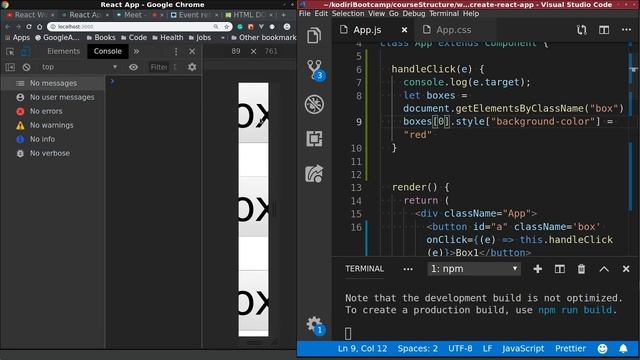Bookmark this page with the star icon
This screenshot has height=360, width=640.
coord(227,27)
